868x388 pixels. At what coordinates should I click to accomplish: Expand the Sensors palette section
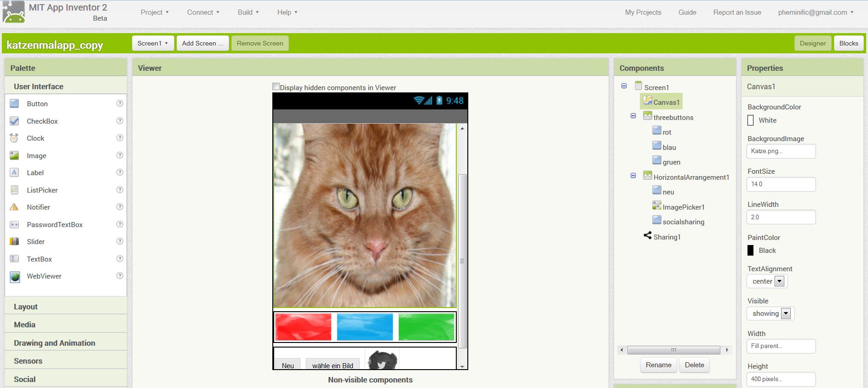point(66,361)
